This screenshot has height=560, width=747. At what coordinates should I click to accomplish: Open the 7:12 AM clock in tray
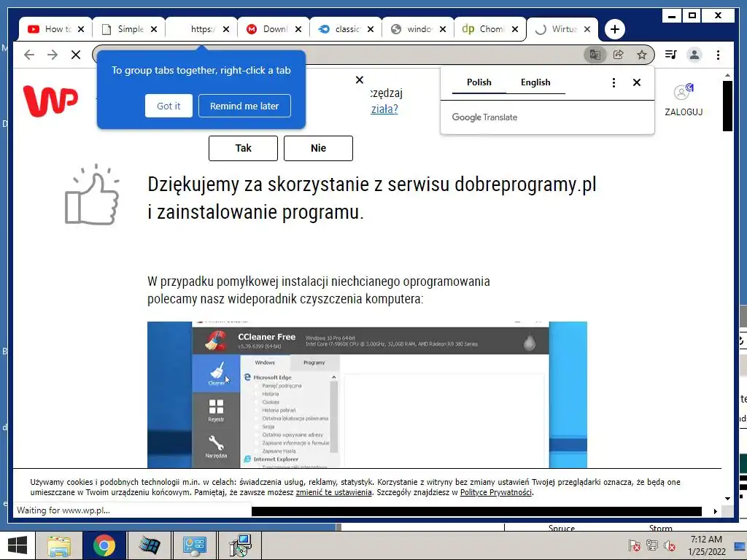tap(706, 545)
